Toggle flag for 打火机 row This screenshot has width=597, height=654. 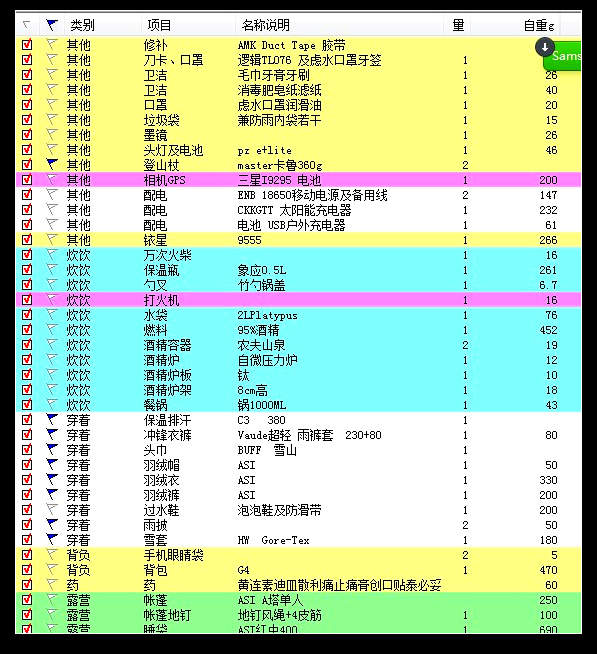coord(51,300)
